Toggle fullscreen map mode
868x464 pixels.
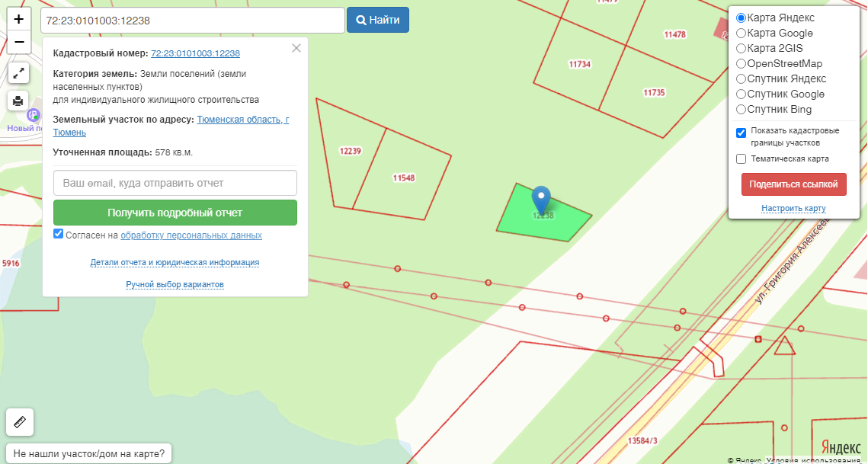click(x=18, y=73)
